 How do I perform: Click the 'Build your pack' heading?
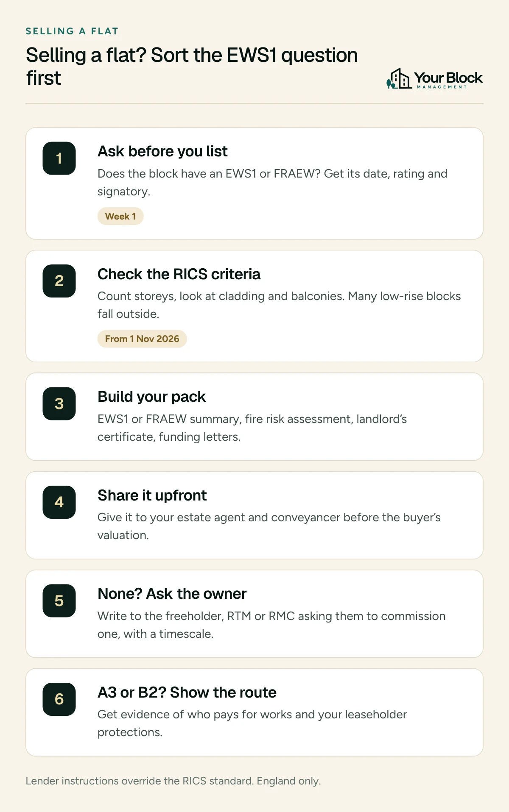[151, 397]
